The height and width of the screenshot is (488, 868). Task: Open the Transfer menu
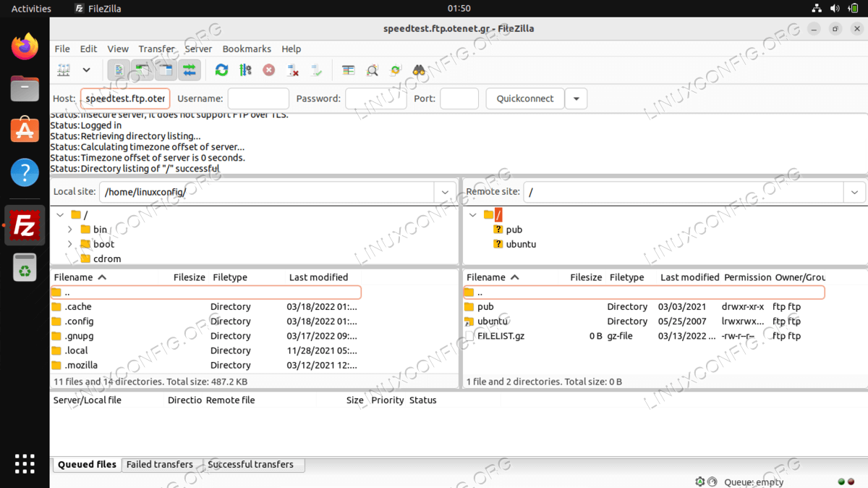(156, 49)
